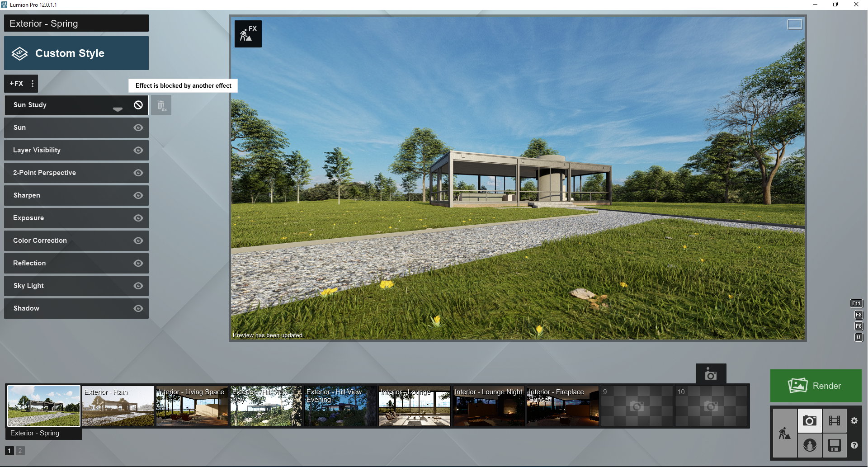Open the Movie mode film strip icon
868x467 pixels.
point(834,421)
